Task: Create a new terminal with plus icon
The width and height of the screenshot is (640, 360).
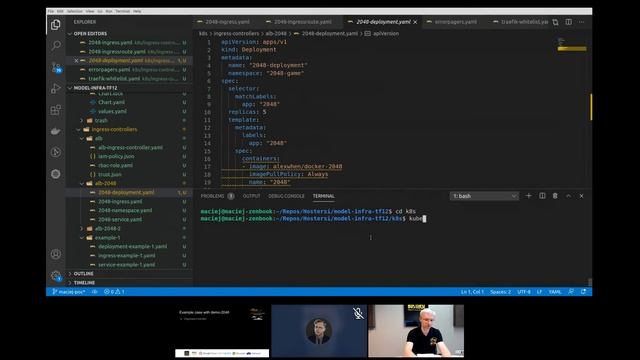Action: pos(529,196)
